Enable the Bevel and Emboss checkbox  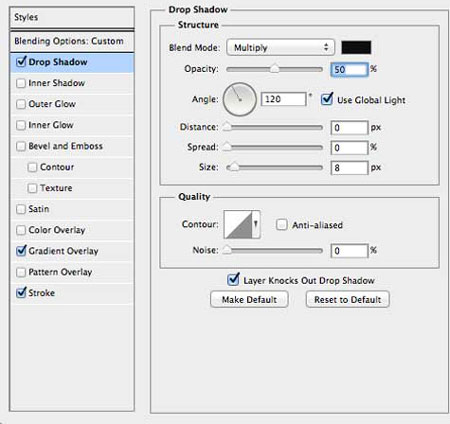tap(21, 146)
